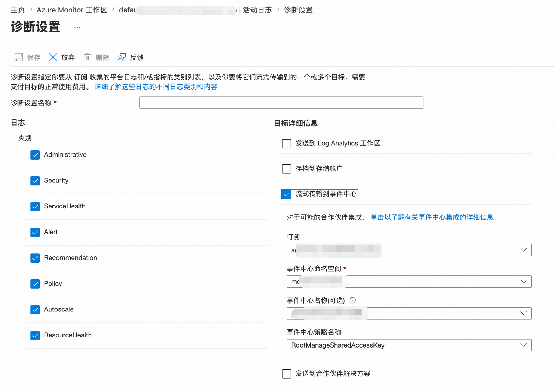Enable 存档到存储帐户 checkbox
This screenshot has width=555, height=392.
click(x=287, y=169)
